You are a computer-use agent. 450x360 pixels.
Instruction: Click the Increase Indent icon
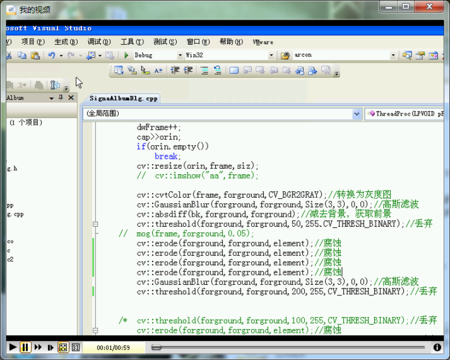point(188,70)
